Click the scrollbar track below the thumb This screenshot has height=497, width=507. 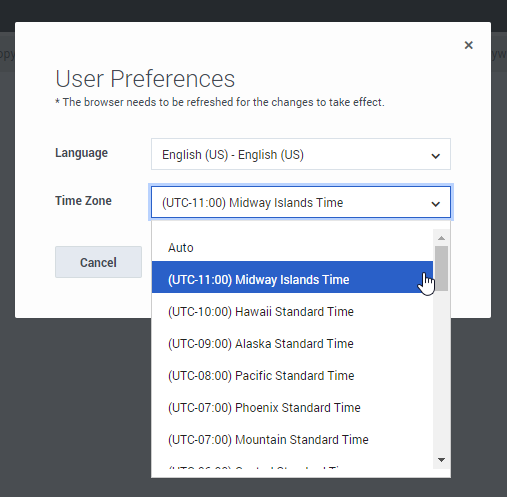tap(441, 372)
